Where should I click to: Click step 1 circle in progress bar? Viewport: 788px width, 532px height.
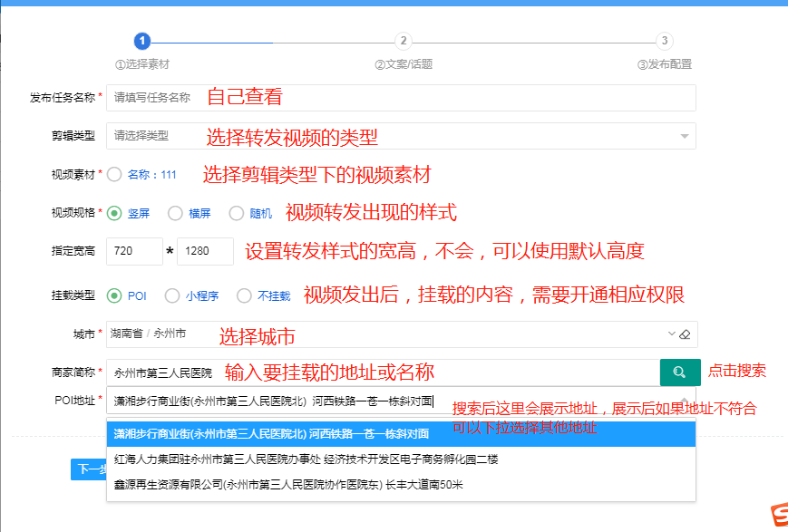point(142,41)
